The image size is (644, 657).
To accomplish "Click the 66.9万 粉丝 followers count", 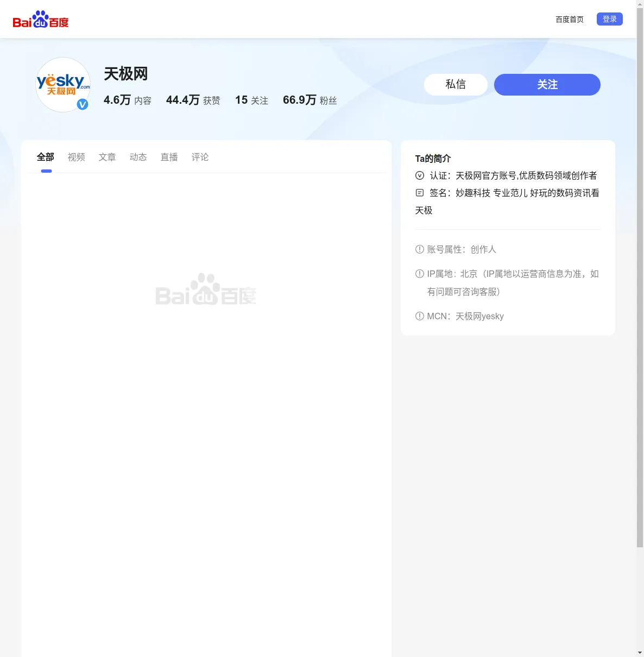I will [310, 100].
